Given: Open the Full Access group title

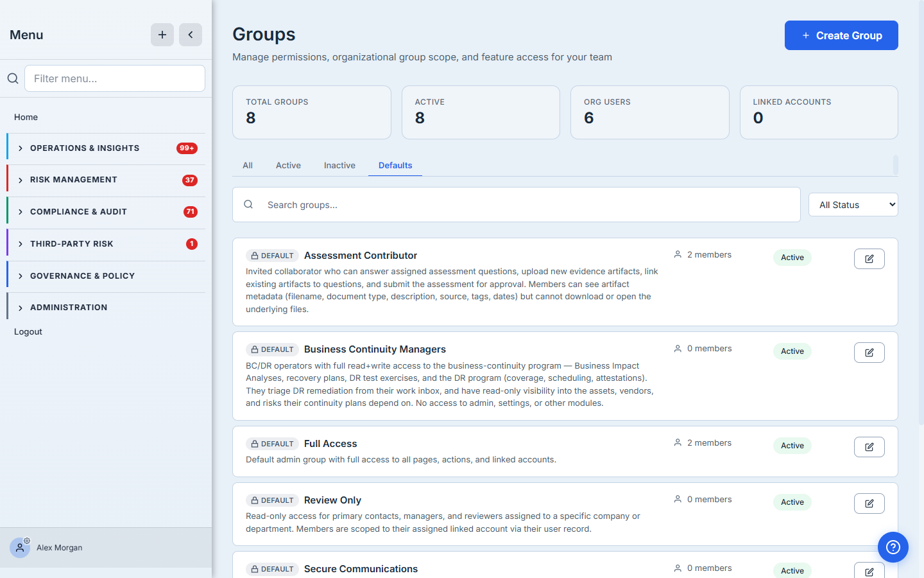Looking at the screenshot, I should tap(330, 444).
